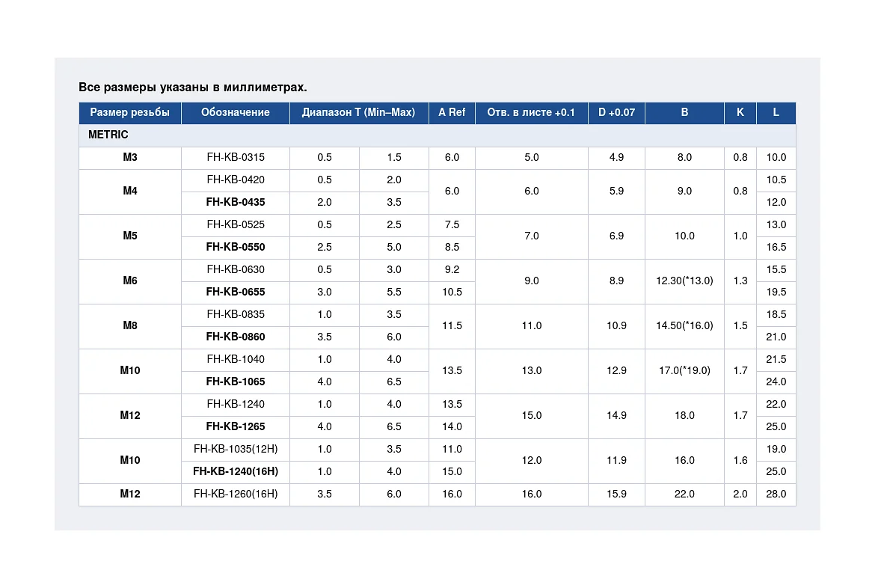Select the Отв. в листе +0.1 header
Screen dimensions: 890x588
(x=531, y=112)
